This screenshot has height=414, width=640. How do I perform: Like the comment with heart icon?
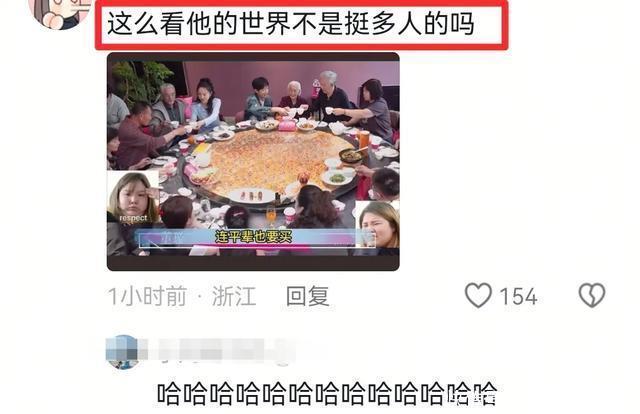click(478, 295)
